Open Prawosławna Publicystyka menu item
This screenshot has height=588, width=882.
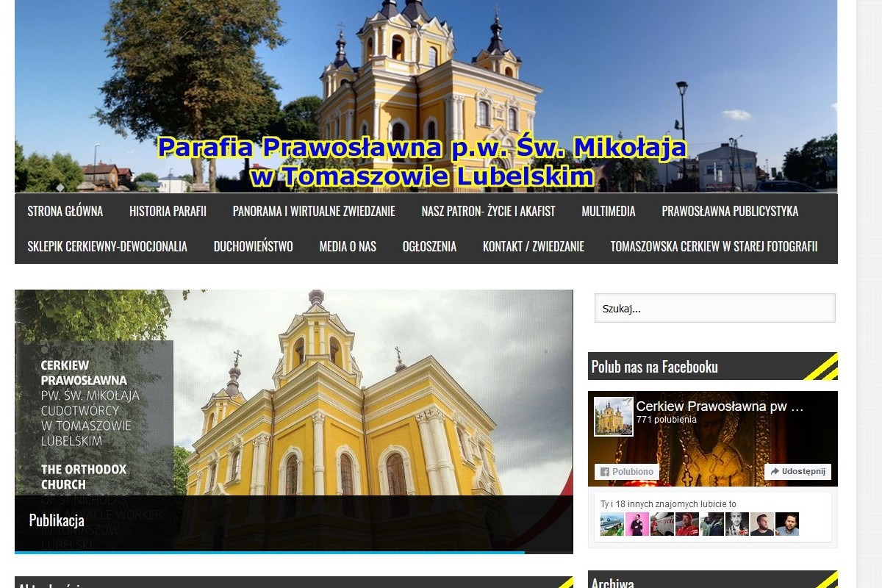point(730,211)
